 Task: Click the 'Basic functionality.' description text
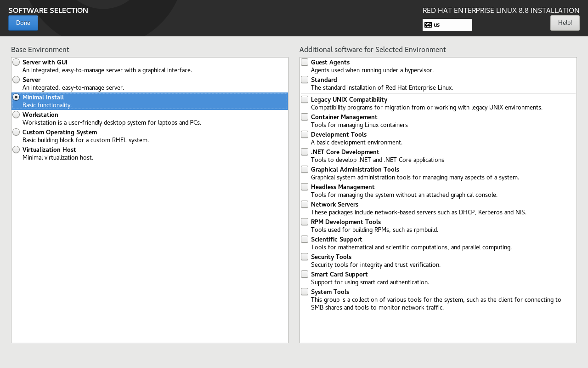click(47, 105)
